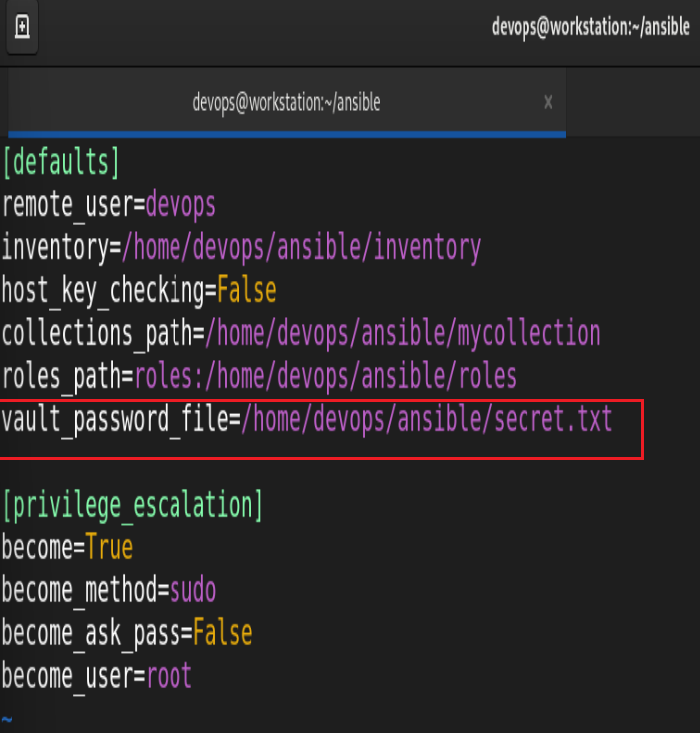Click False value of become_ask_pass

coord(223,634)
